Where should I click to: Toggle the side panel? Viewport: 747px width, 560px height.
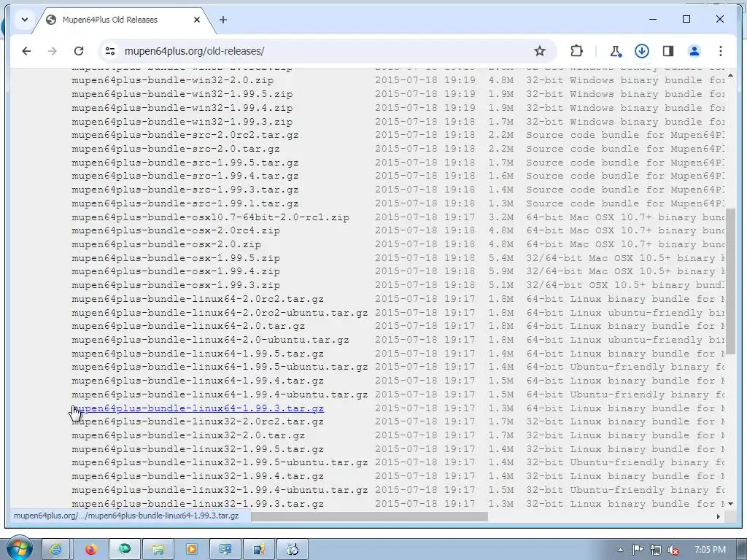[668, 51]
